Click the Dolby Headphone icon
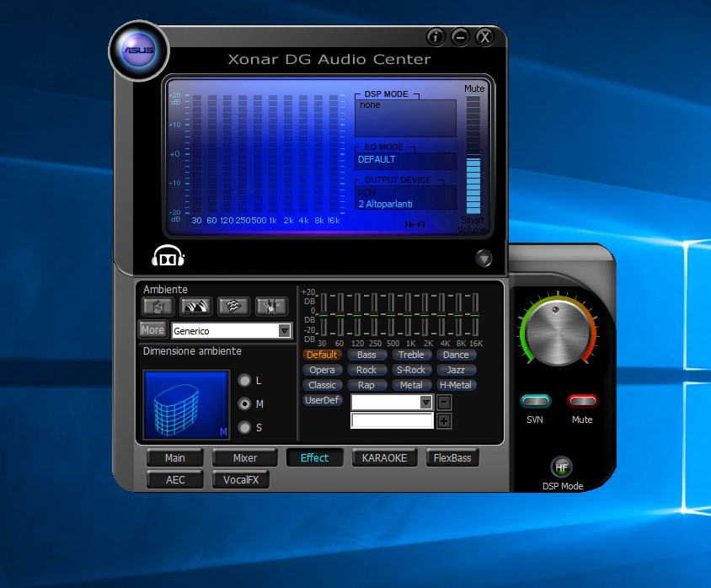Viewport: 711px width, 588px height. coord(168,256)
